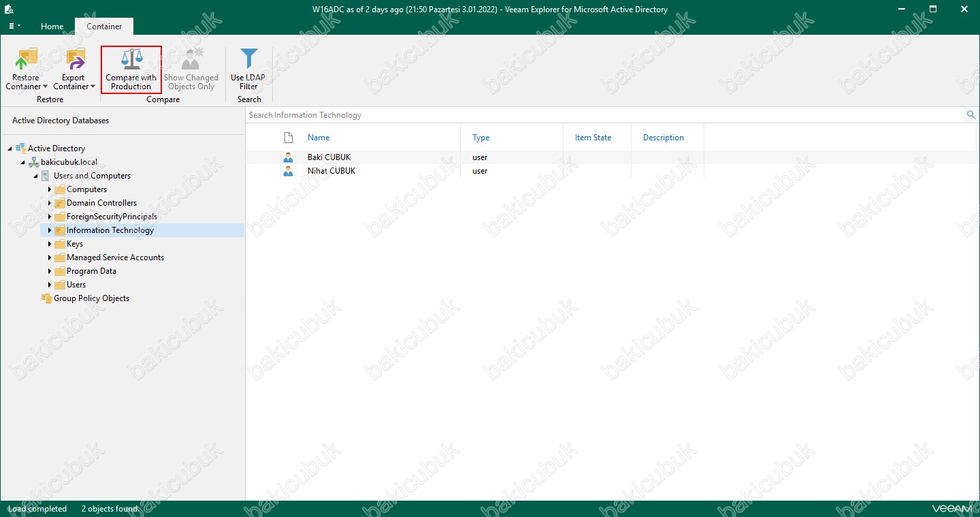Click the Domain Controllers folder icon
Viewport: 980px width, 517px height.
pos(60,203)
